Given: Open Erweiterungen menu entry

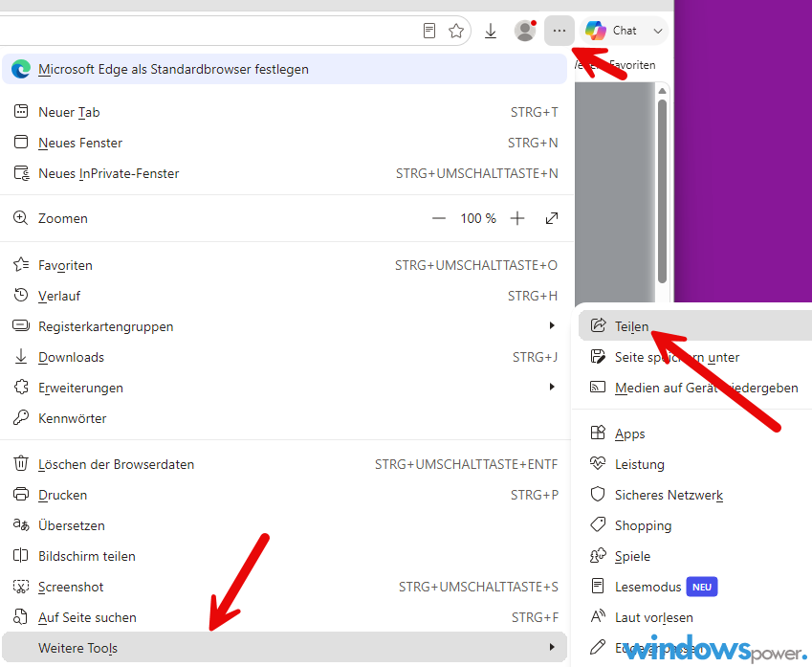Looking at the screenshot, I should tap(284, 388).
